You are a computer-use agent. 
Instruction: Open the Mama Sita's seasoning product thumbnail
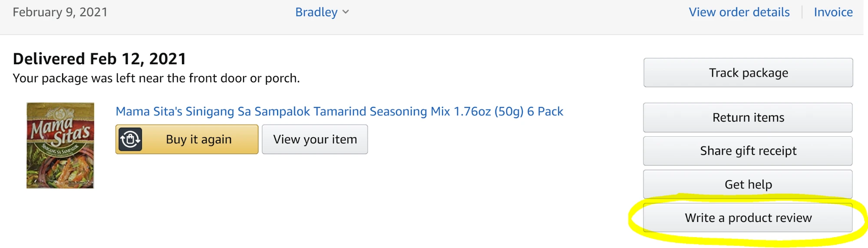click(x=60, y=145)
